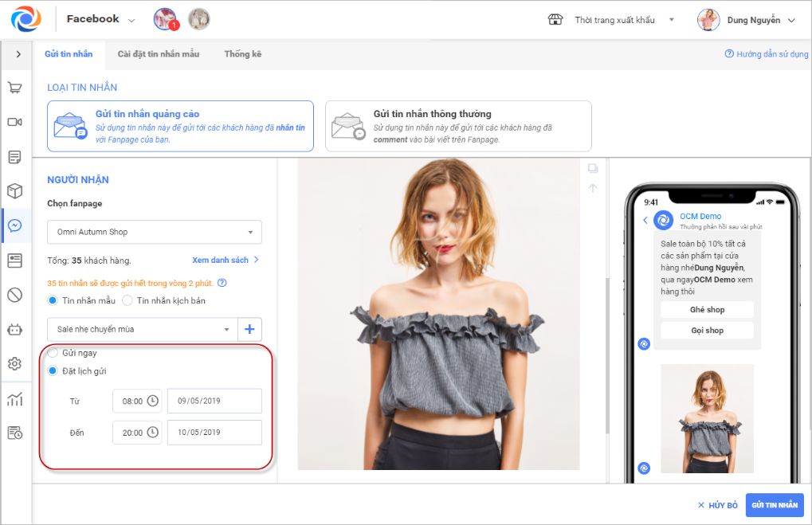Click the Tổng: 35 khách hàng text
This screenshot has width=812, height=525.
89,261
